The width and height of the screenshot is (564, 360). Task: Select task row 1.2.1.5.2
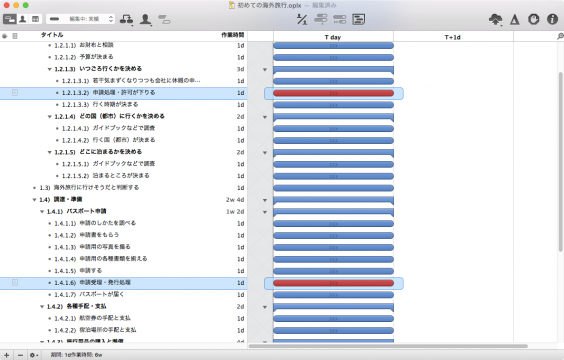(123, 176)
